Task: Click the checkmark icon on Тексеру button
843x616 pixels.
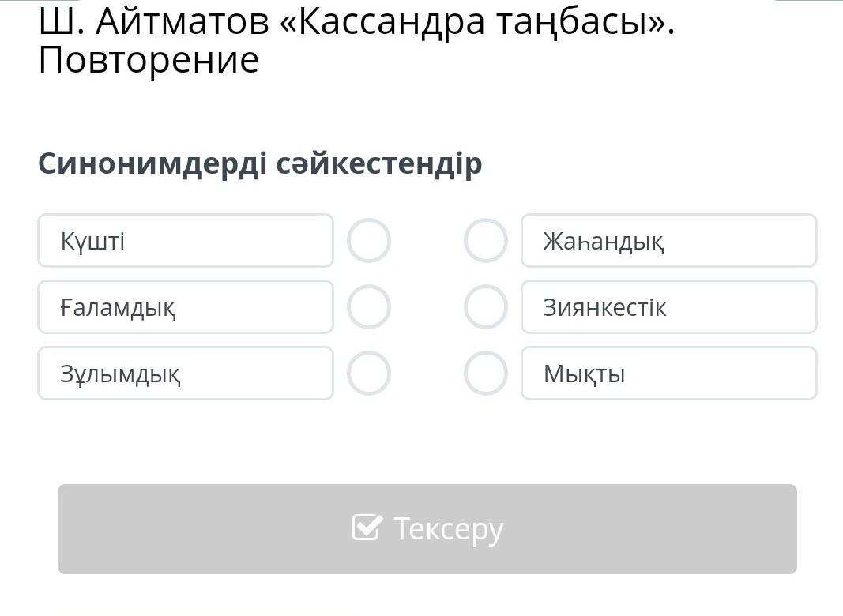Action: 367,528
